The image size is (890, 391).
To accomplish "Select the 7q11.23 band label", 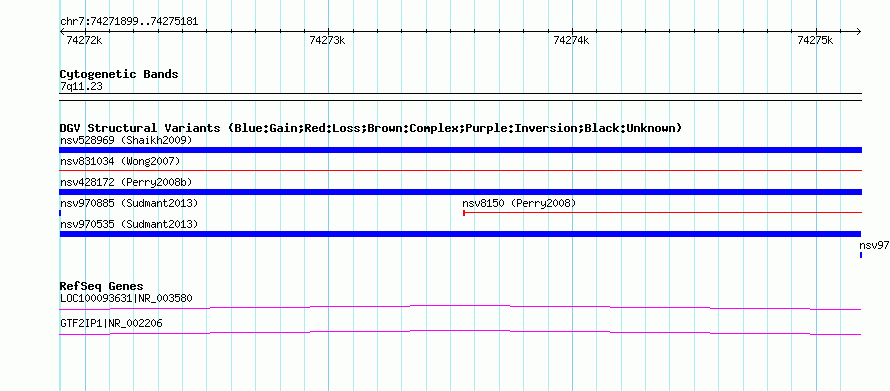I will point(81,87).
